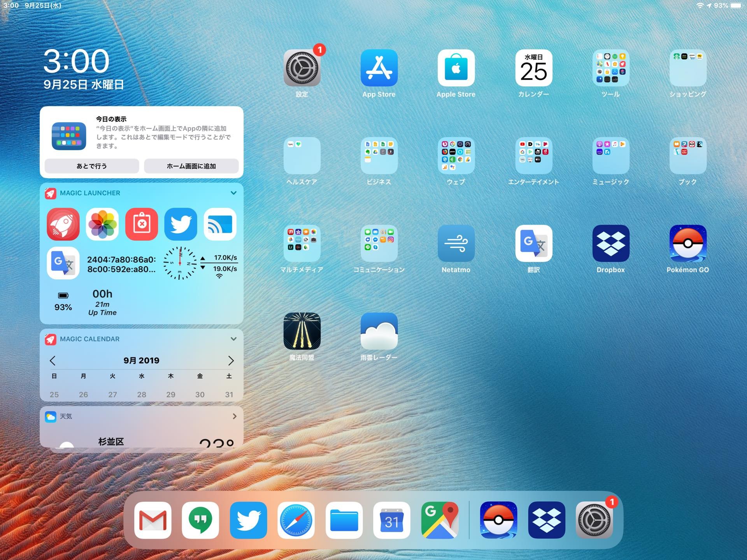Open recent Pokémon GO in the dock

point(498,520)
